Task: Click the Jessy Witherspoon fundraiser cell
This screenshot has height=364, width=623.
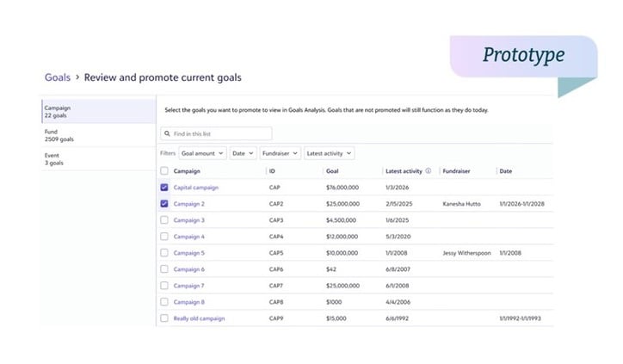Action: click(466, 253)
